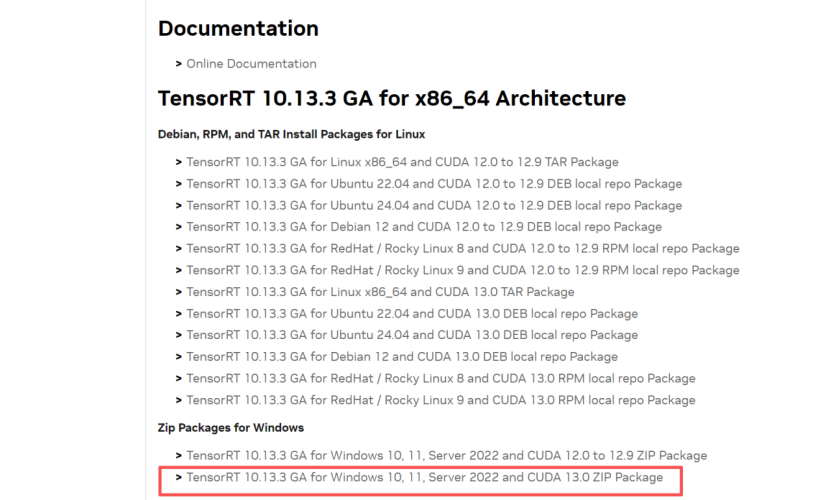
Task: Open Ubuntu 22.04 CUDA 12.0 to 12.9 DEB package link
Action: click(x=434, y=183)
